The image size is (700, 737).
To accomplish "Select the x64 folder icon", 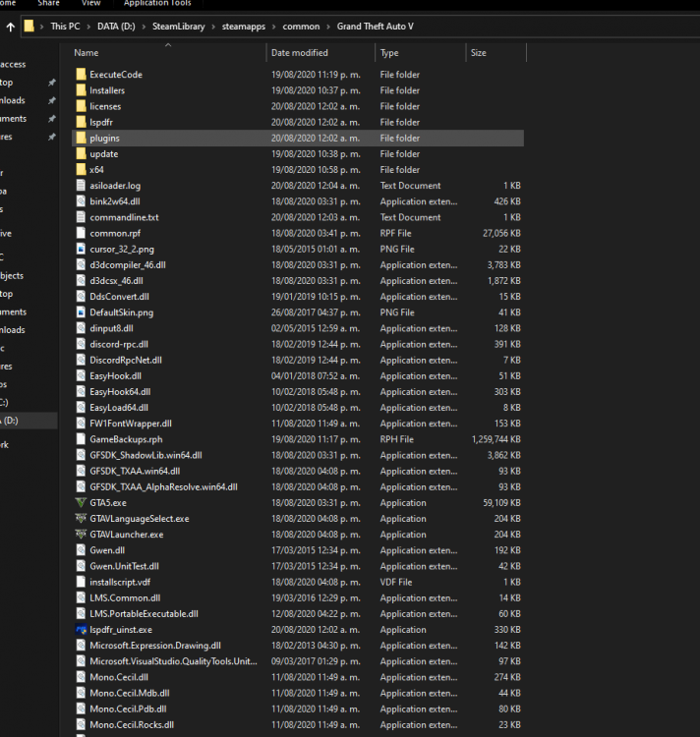I will [81, 170].
